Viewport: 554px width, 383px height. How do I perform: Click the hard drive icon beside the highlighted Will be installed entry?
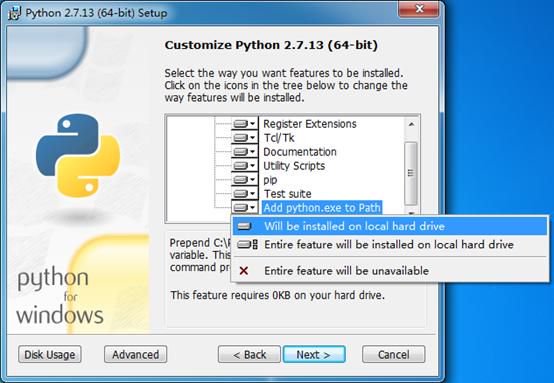point(244,226)
